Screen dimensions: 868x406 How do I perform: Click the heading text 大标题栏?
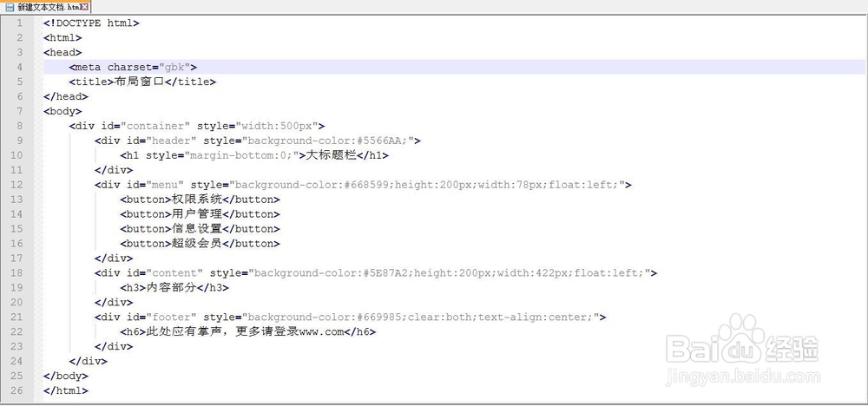pyautogui.click(x=331, y=155)
